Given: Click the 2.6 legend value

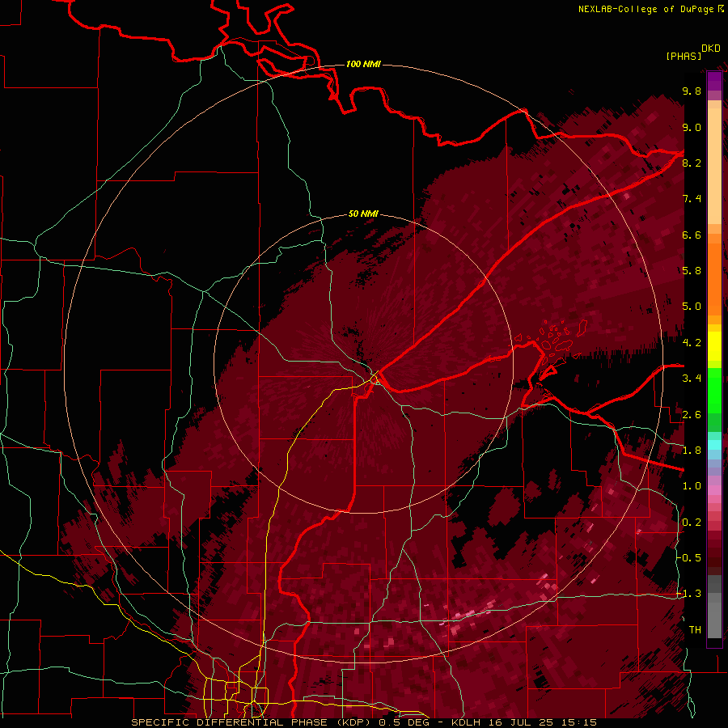Looking at the screenshot, I should pos(692,415).
